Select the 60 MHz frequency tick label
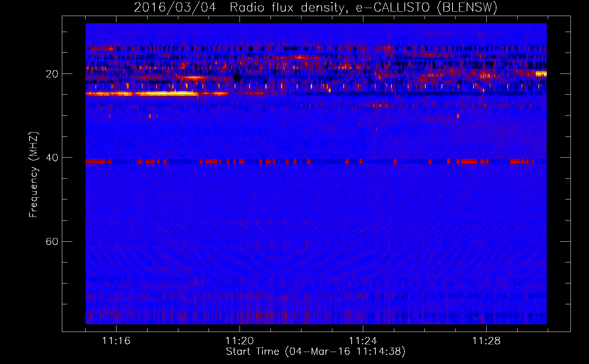 coord(52,241)
